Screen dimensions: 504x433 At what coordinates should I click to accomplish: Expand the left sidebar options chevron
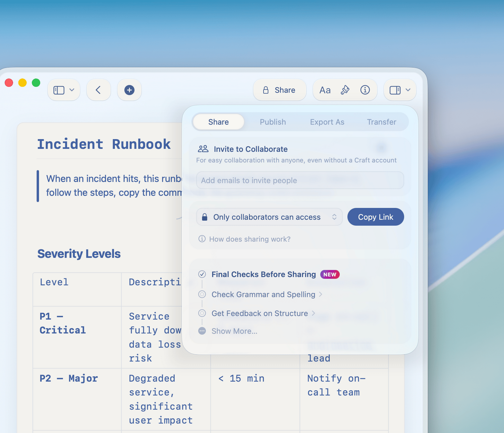click(x=72, y=90)
